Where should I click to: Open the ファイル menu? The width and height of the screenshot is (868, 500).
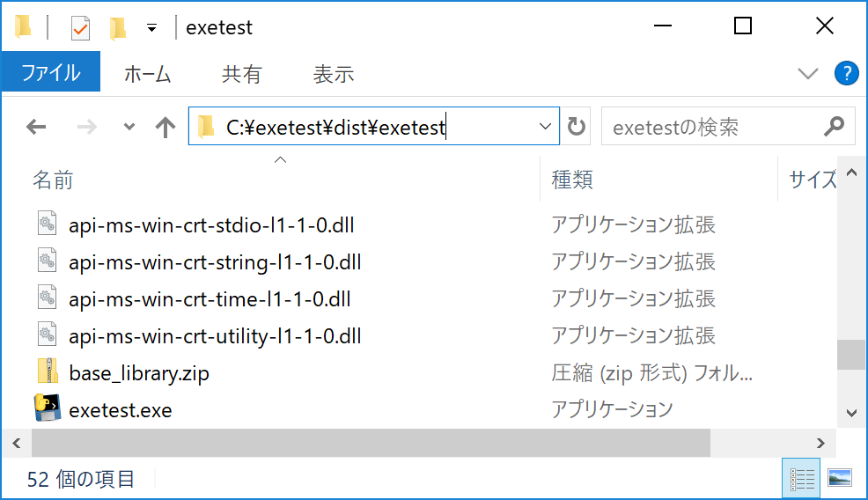click(50, 74)
